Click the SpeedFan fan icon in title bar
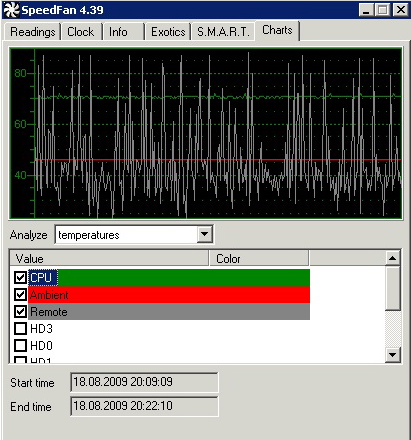Image resolution: width=411 pixels, height=440 pixels. tap(11, 10)
